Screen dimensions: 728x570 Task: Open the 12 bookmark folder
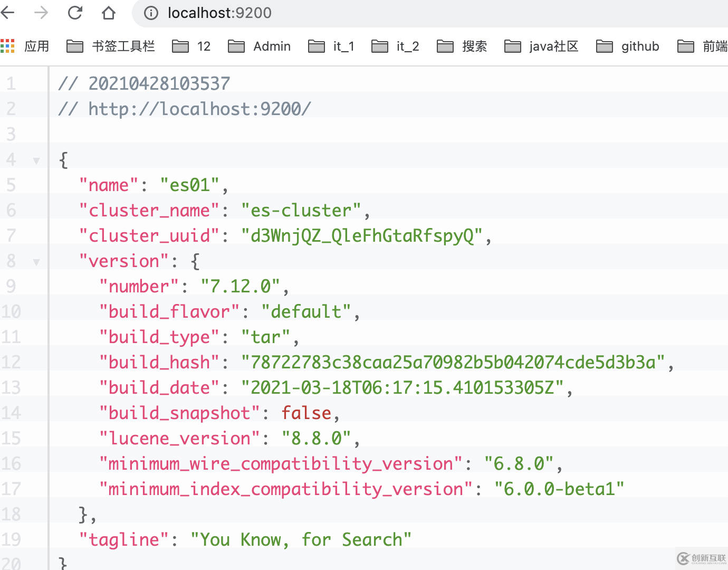point(191,46)
